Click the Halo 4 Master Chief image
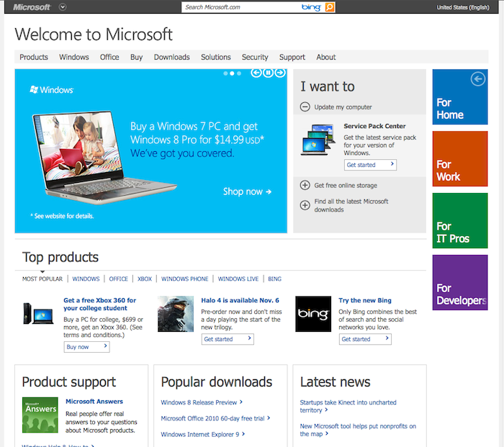The image size is (504, 447). (x=176, y=314)
